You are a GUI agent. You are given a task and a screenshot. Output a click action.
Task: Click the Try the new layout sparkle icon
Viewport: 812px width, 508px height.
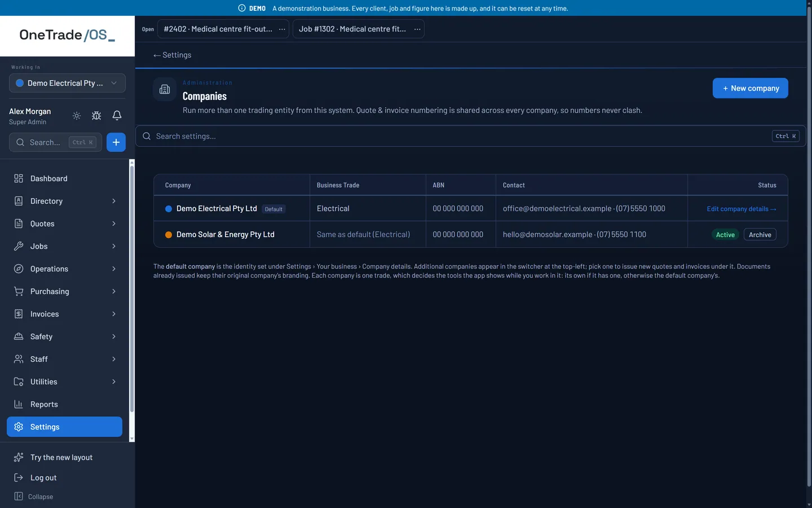[x=19, y=457]
